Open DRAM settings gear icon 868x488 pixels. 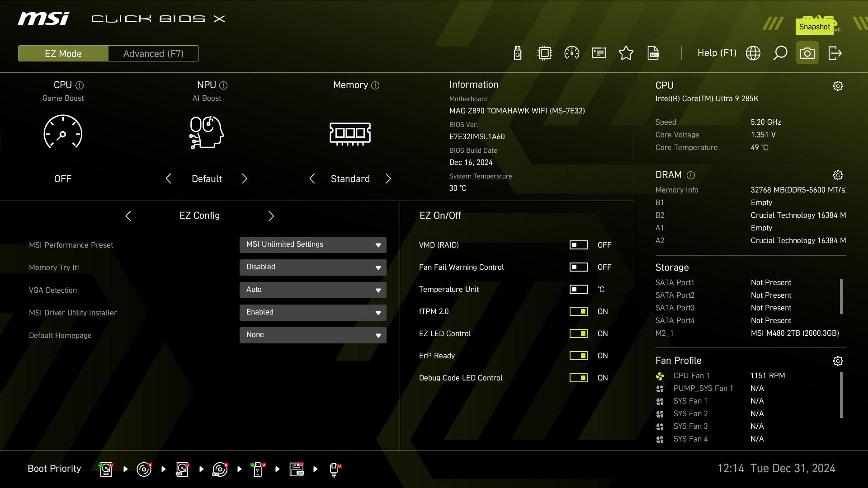(x=838, y=174)
